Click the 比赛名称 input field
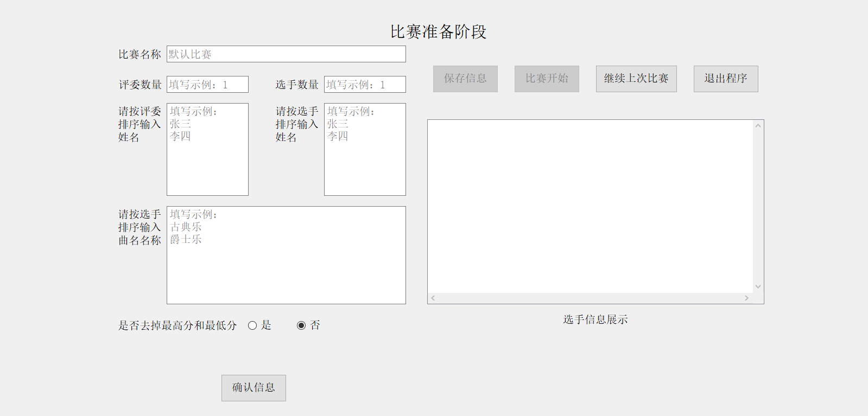This screenshot has height=416, width=868. tap(286, 54)
